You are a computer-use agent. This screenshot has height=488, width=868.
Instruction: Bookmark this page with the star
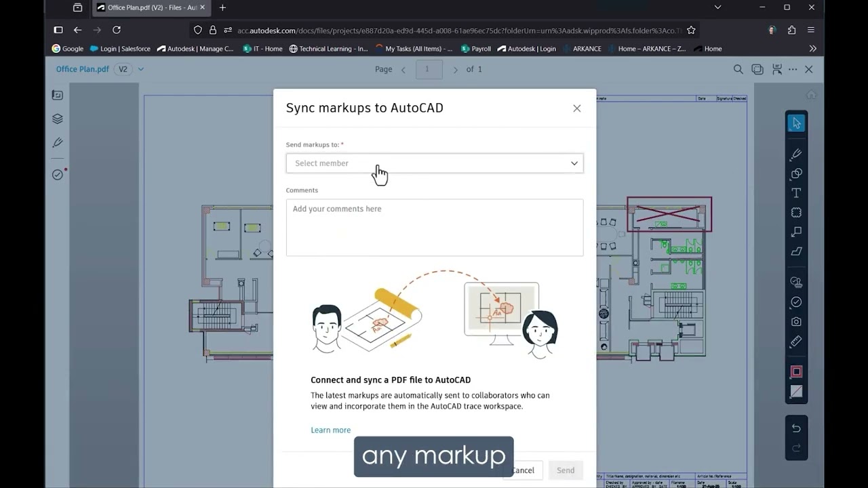pyautogui.click(x=691, y=30)
